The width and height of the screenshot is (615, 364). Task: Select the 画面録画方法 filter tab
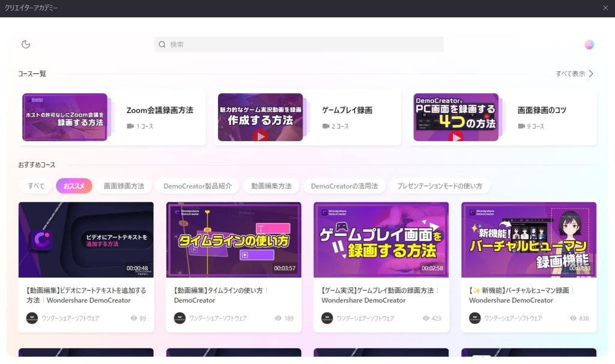pos(124,186)
